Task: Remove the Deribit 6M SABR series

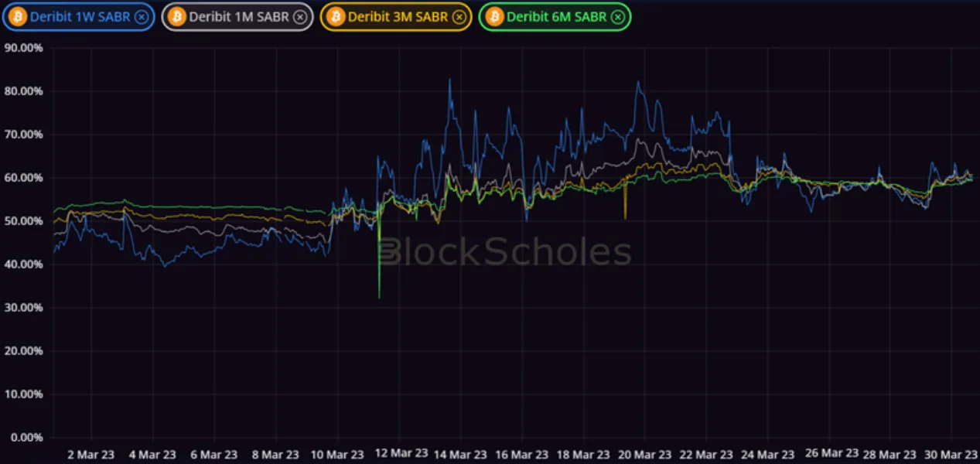Action: coord(617,16)
